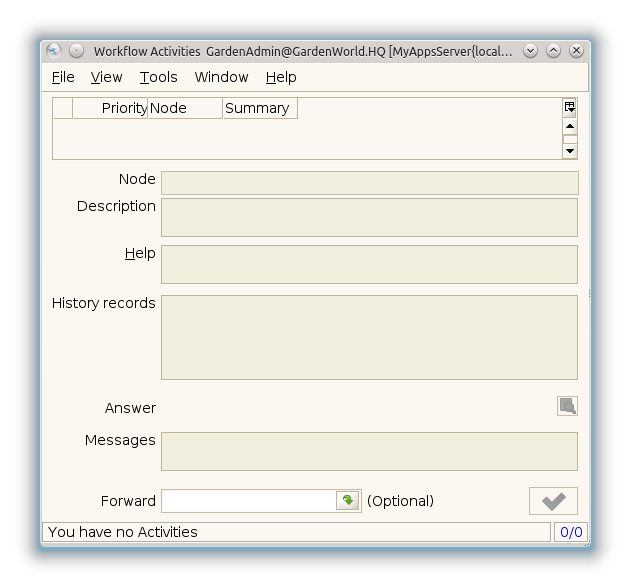Click the Node column header
This screenshot has width=631, height=587.
click(x=185, y=108)
